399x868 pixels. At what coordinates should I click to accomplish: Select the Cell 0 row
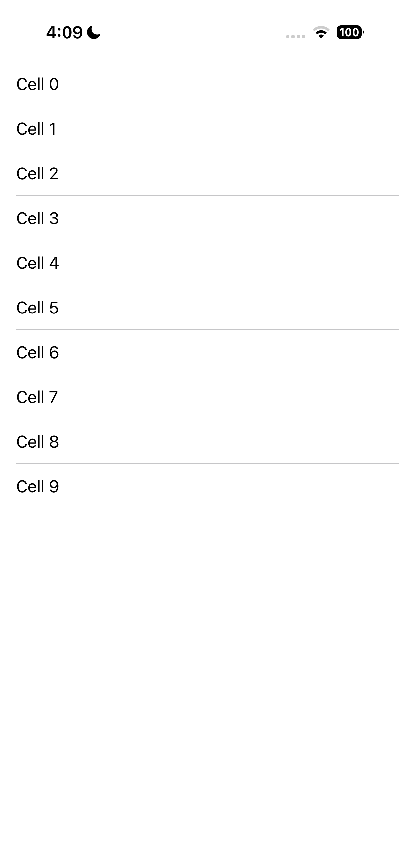(199, 84)
